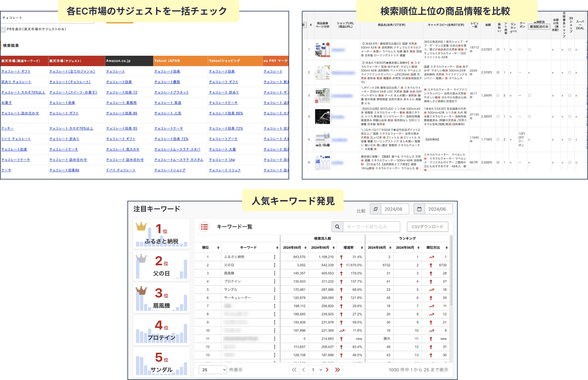Open the 訳あり チョコレート link
Viewport: 588px width, 380px height.
(16, 82)
